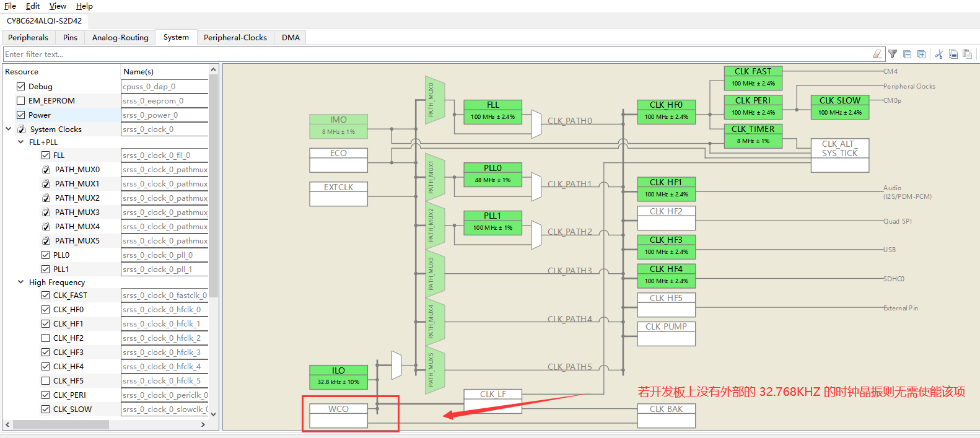Click the paste clipboard icon

(967, 55)
